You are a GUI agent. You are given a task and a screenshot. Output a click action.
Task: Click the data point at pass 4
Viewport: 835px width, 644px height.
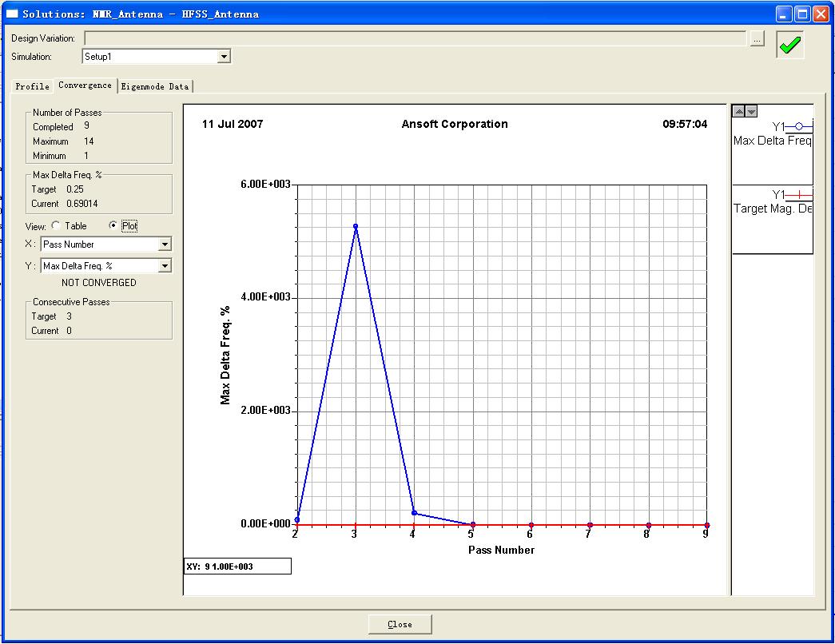(x=415, y=513)
